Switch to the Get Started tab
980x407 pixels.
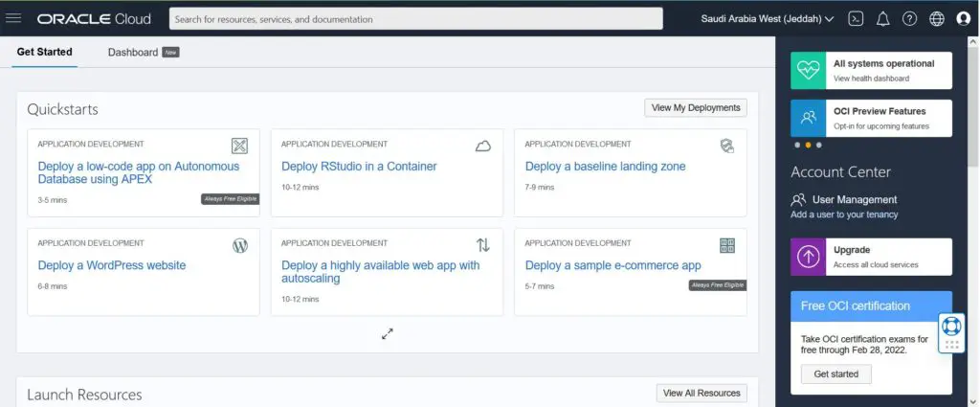44,52
